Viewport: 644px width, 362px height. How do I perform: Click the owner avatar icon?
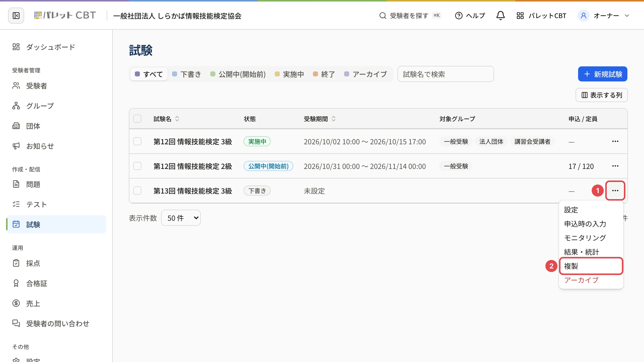pyautogui.click(x=584, y=16)
